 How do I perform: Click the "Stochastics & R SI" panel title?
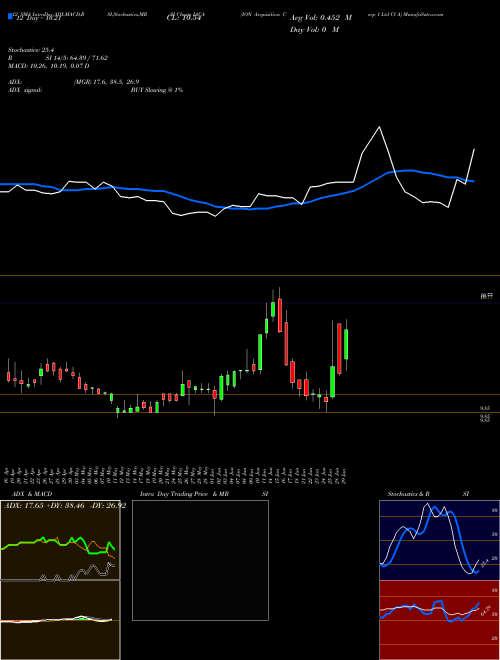pos(428,494)
